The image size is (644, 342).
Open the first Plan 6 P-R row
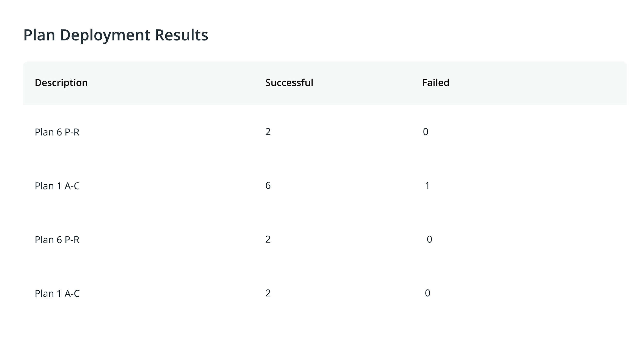[x=325, y=132]
